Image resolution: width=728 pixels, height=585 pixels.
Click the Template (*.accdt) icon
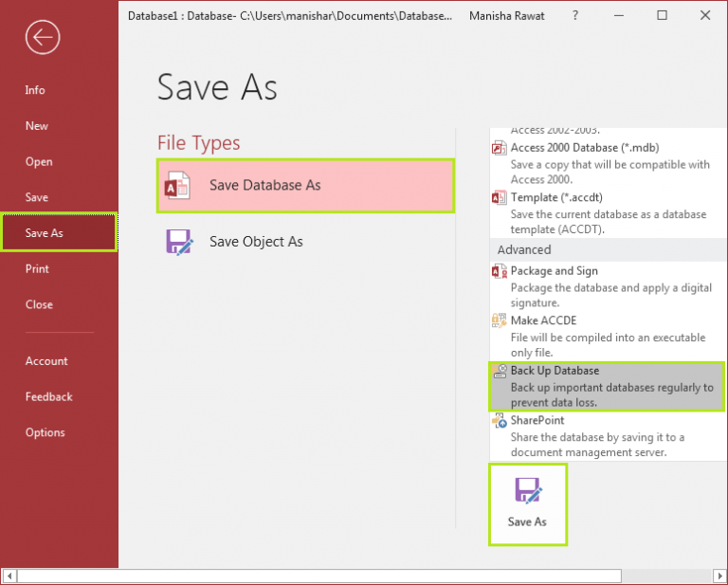[500, 198]
